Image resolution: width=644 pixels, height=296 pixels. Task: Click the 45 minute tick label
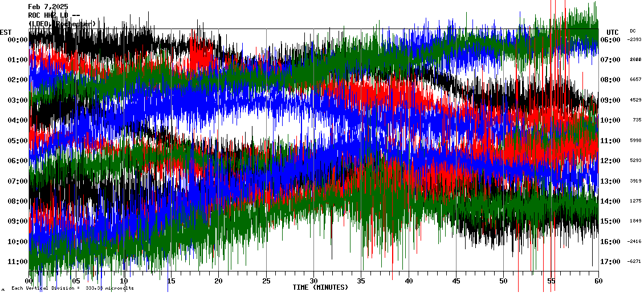456,281
